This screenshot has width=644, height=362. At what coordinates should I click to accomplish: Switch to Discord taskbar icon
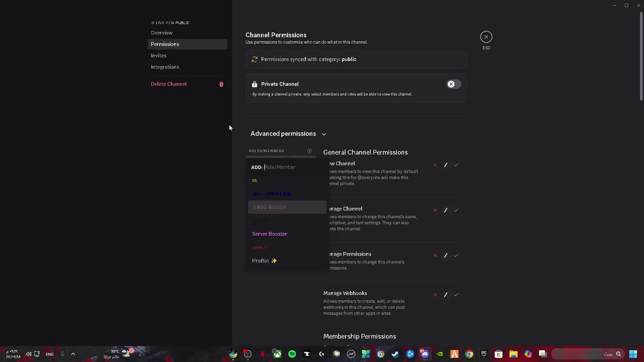425,354
